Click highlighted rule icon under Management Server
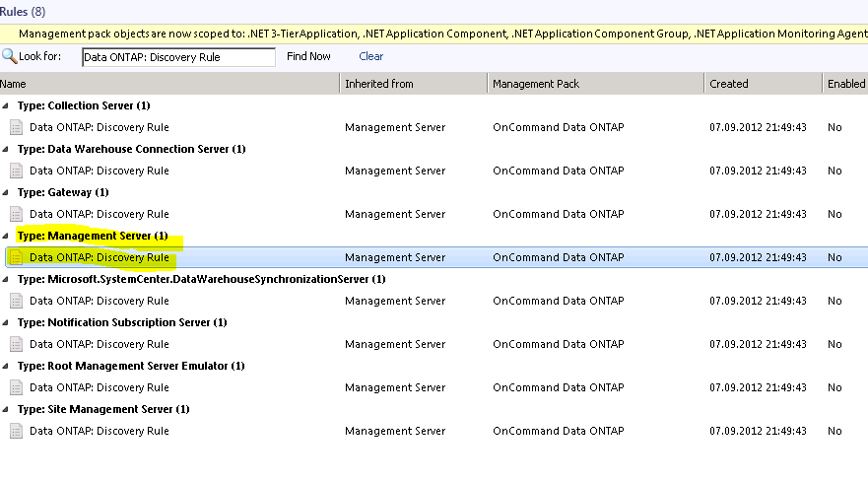 [16, 257]
